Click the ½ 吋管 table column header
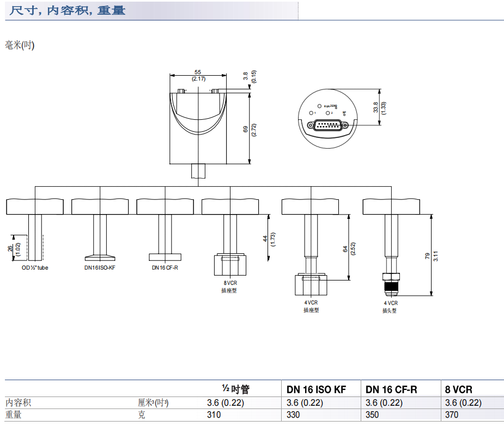504x427 pixels. pyautogui.click(x=236, y=389)
